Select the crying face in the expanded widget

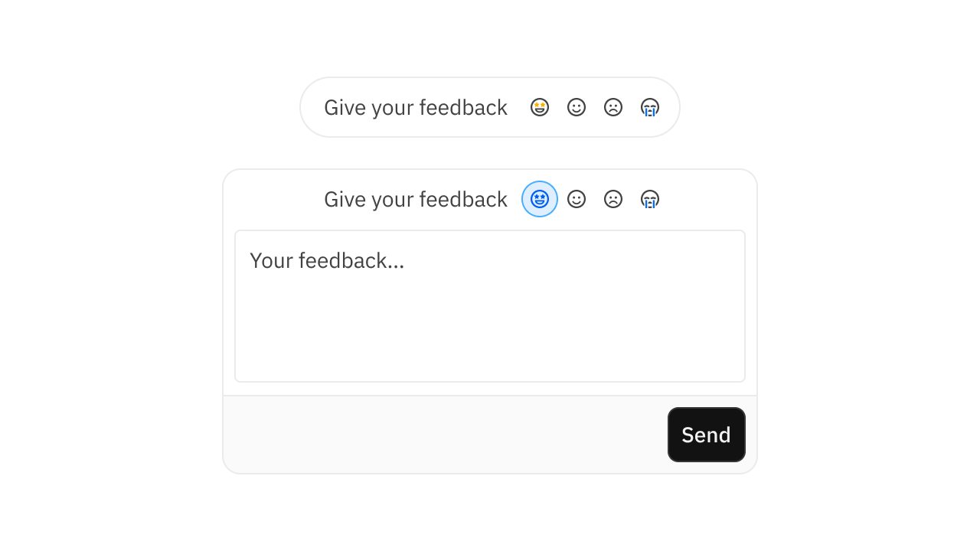tap(650, 199)
